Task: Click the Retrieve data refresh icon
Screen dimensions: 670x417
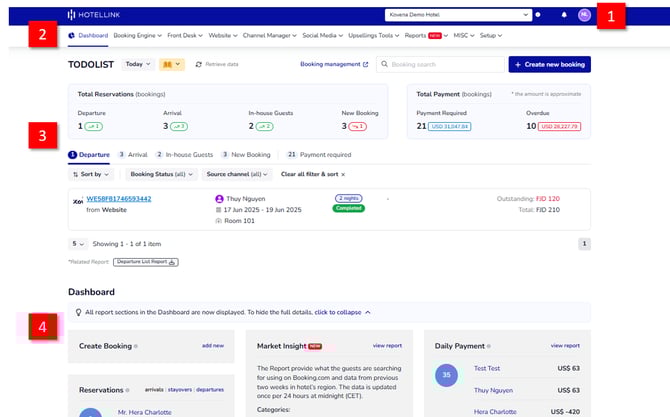Action: [x=198, y=64]
